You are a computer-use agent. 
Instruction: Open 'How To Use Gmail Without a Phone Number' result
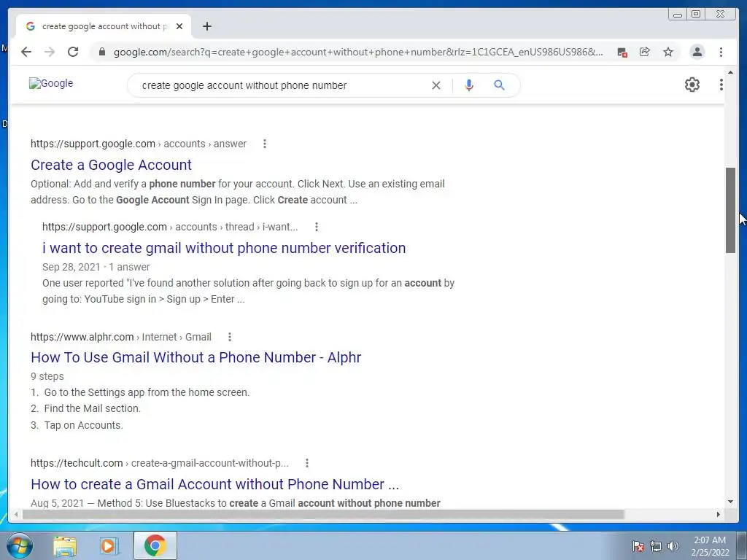click(196, 357)
